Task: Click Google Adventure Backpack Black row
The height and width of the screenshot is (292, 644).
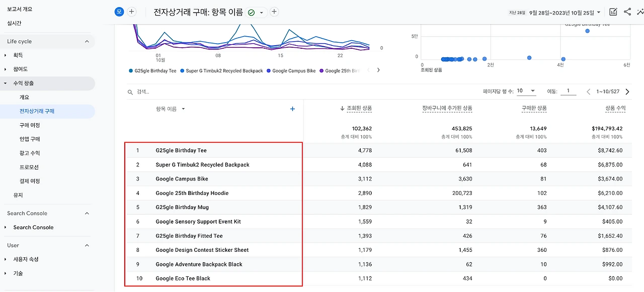Action: coord(199,264)
